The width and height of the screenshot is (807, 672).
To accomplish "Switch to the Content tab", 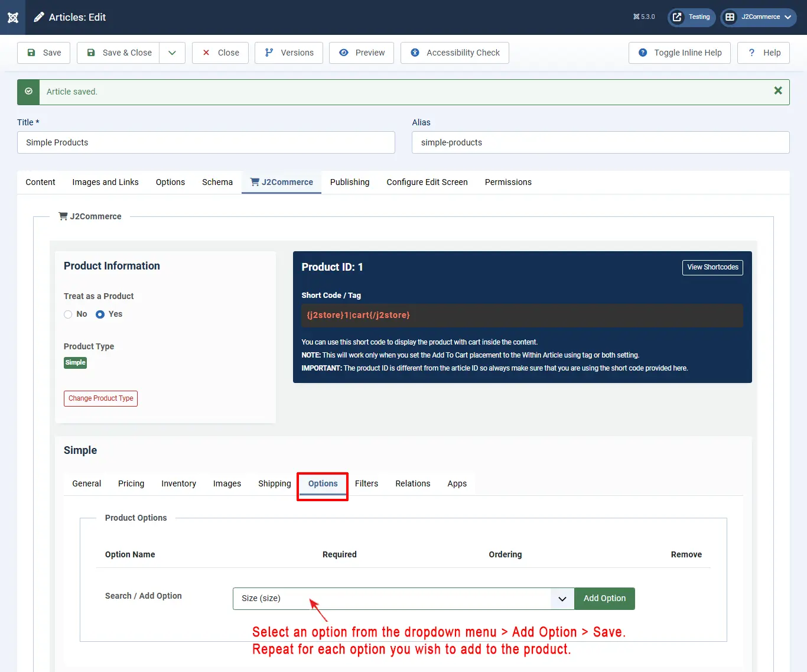I will pos(40,182).
